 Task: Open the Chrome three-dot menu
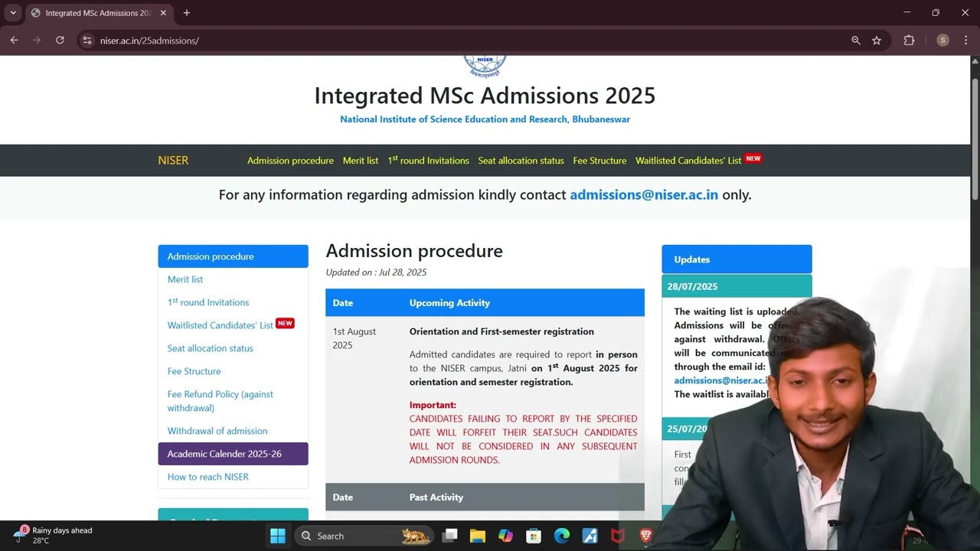(x=966, y=41)
